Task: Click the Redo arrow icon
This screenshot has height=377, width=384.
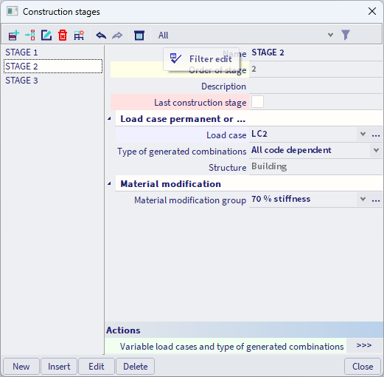Action: tap(117, 35)
